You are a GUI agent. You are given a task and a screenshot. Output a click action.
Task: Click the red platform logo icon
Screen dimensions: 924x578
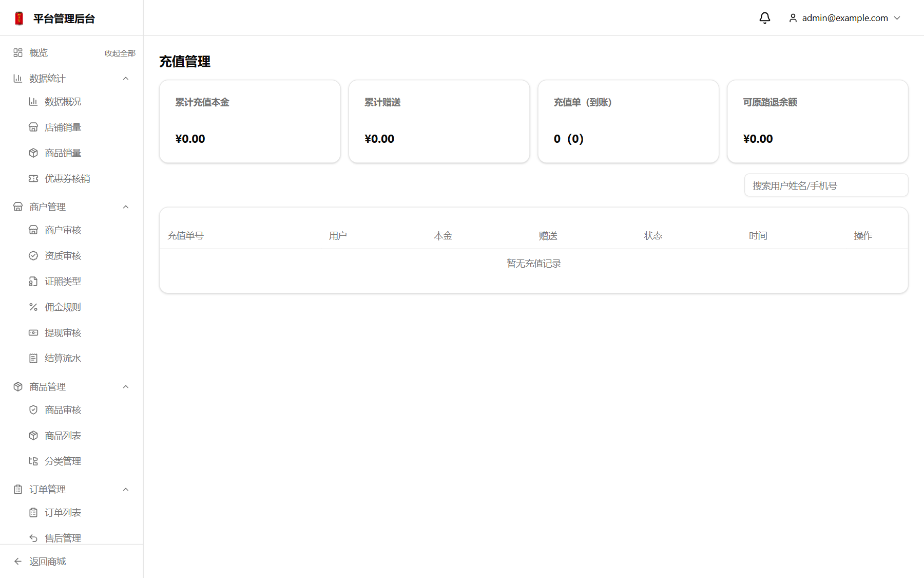pyautogui.click(x=19, y=18)
